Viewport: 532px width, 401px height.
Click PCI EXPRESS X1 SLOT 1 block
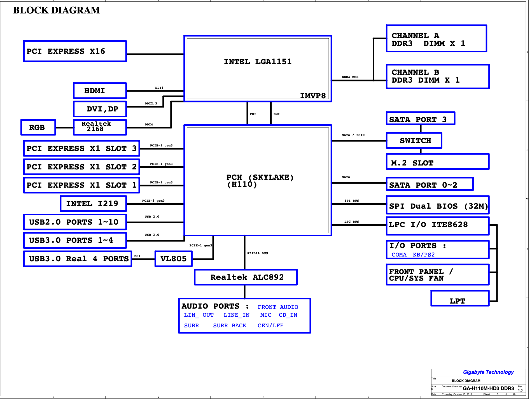[81, 185]
